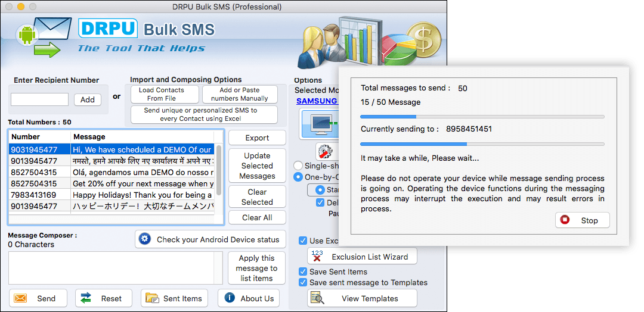Select the Standard radio option under One-by-One
Screen dimensions: 644x312
[320, 190]
